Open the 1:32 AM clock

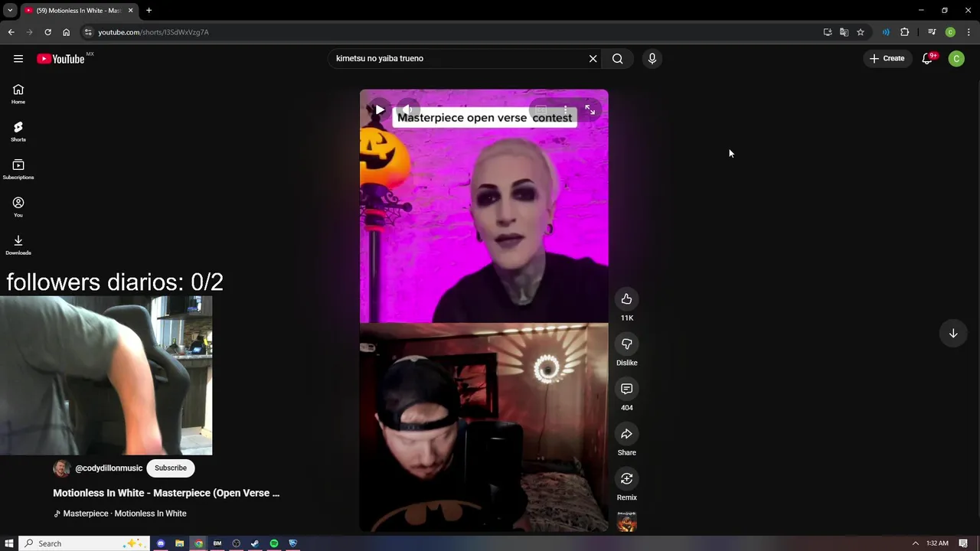[x=937, y=543]
